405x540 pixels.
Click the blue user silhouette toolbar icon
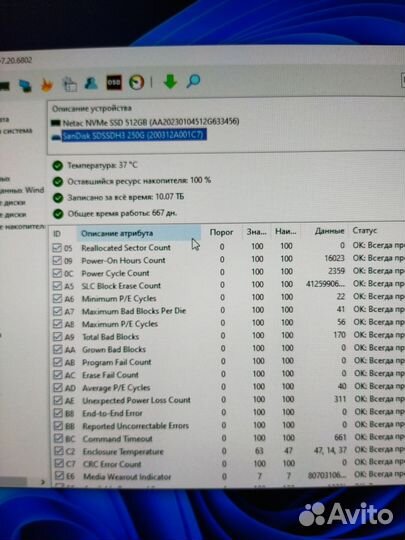coord(91,83)
